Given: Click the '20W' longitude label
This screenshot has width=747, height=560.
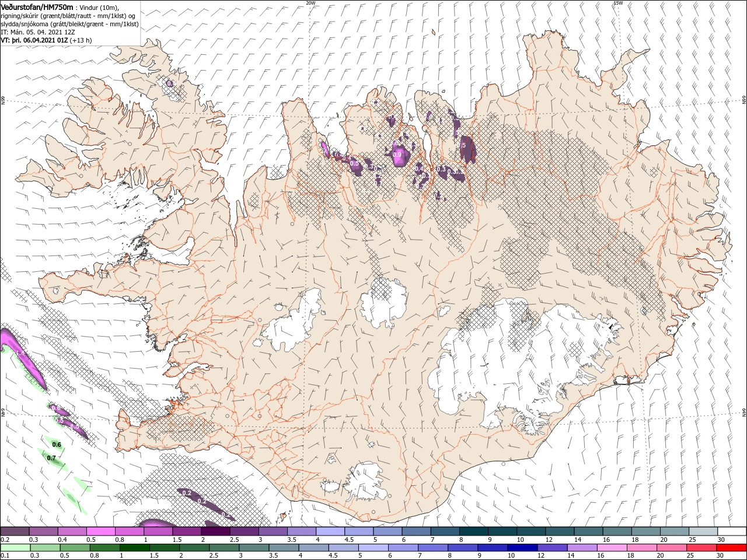Looking at the screenshot, I should coord(310,3).
